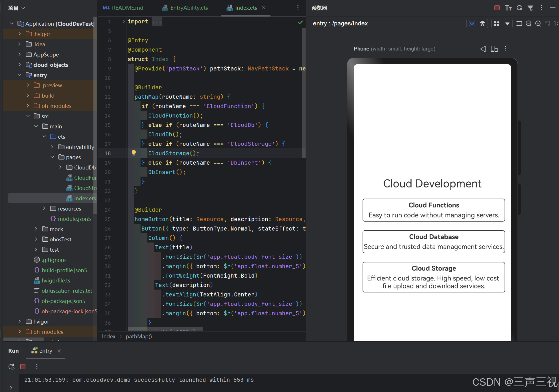The width and height of the screenshot is (559, 392).
Task: Switch to the EntryAbility.ets tab
Action: [189, 8]
